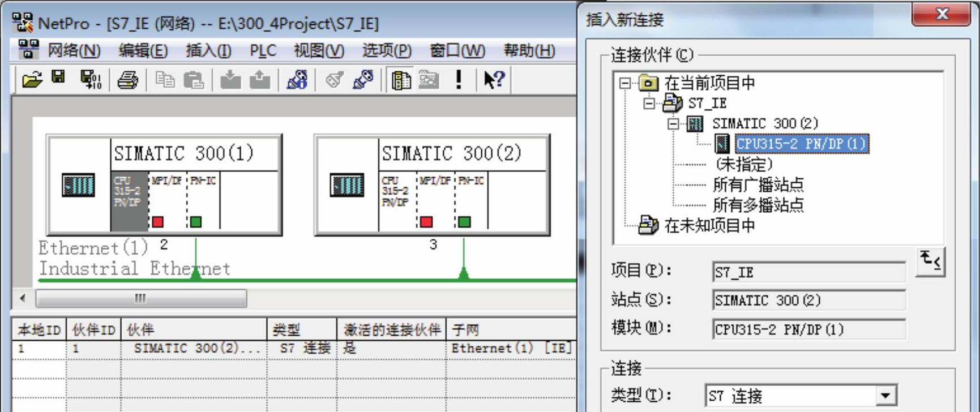Select CPU315-2 PN/DP(1) in the partner tree
This screenshot has width=980, height=412.
(x=801, y=144)
